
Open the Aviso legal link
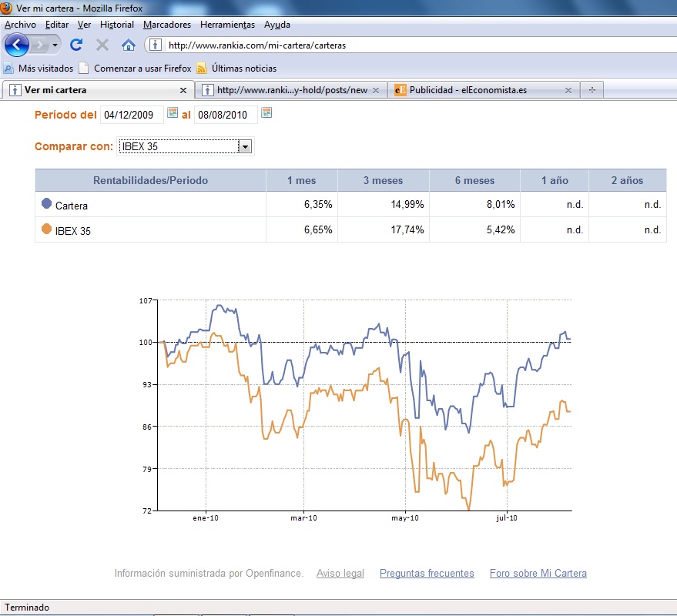340,573
